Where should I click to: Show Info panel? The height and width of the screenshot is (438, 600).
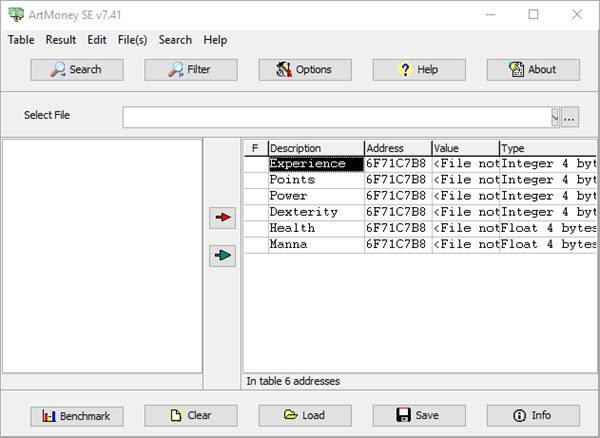533,416
